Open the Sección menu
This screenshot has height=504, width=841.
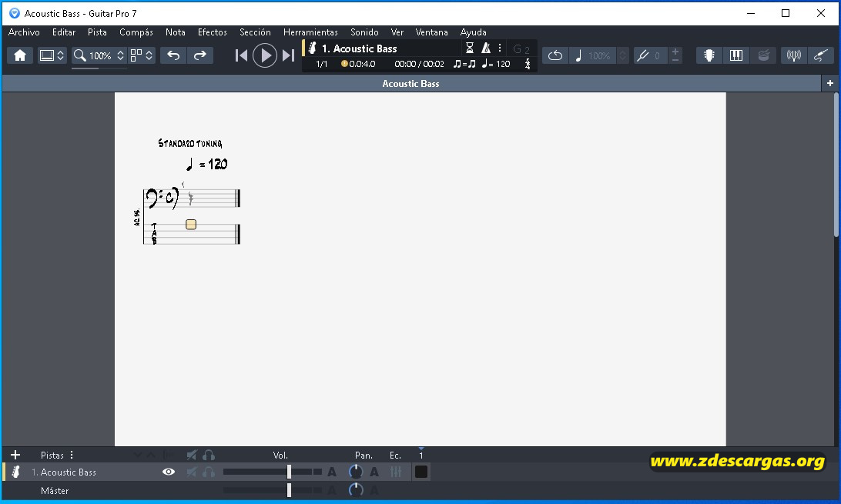click(256, 32)
